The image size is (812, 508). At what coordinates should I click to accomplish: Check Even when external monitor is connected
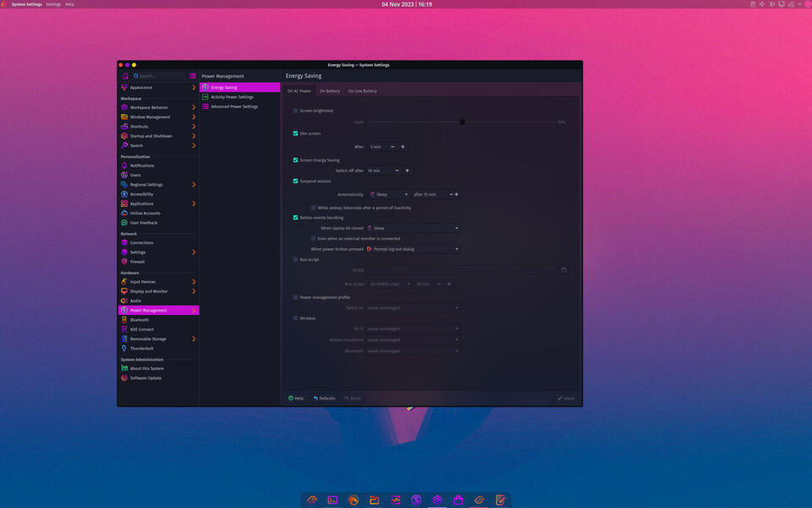pyautogui.click(x=313, y=239)
